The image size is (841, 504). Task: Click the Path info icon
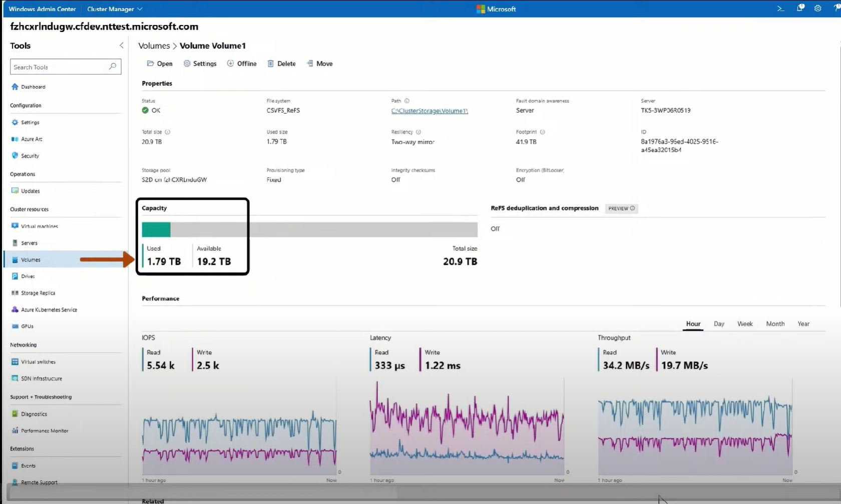407,101
